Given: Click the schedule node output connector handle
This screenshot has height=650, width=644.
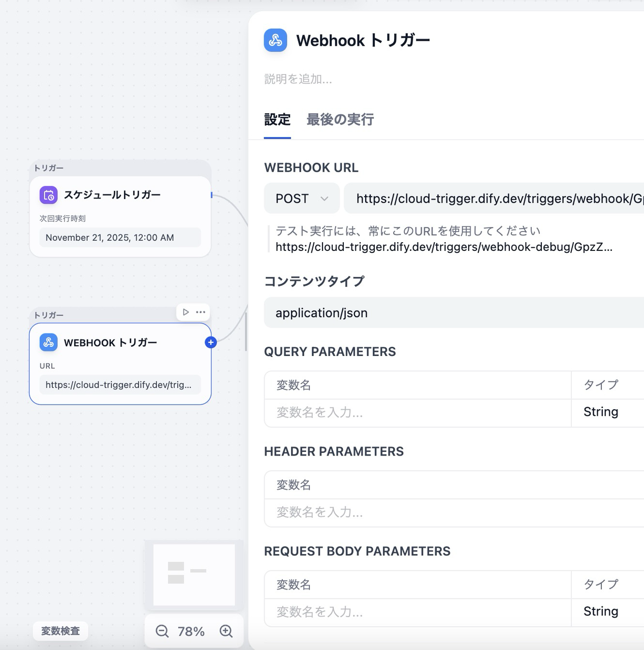Looking at the screenshot, I should coord(211,195).
